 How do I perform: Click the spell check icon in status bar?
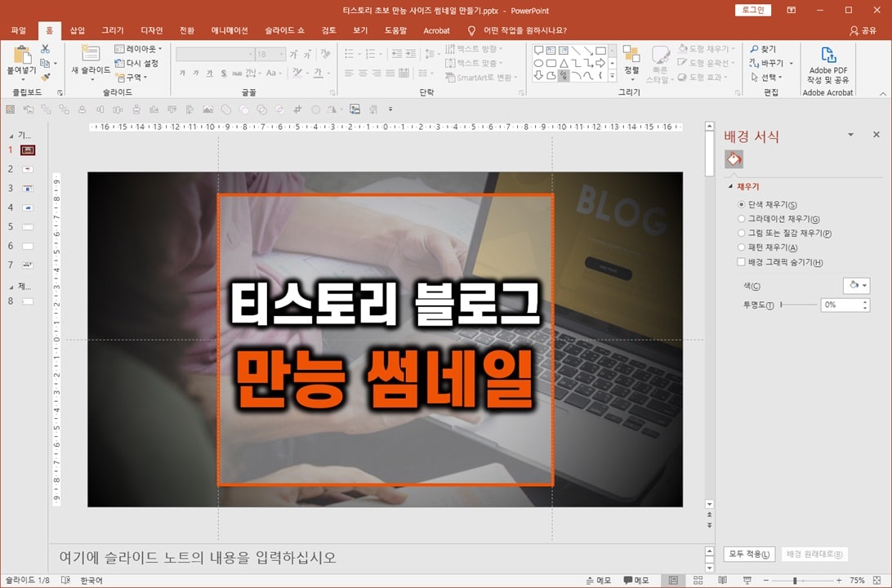tap(65, 580)
